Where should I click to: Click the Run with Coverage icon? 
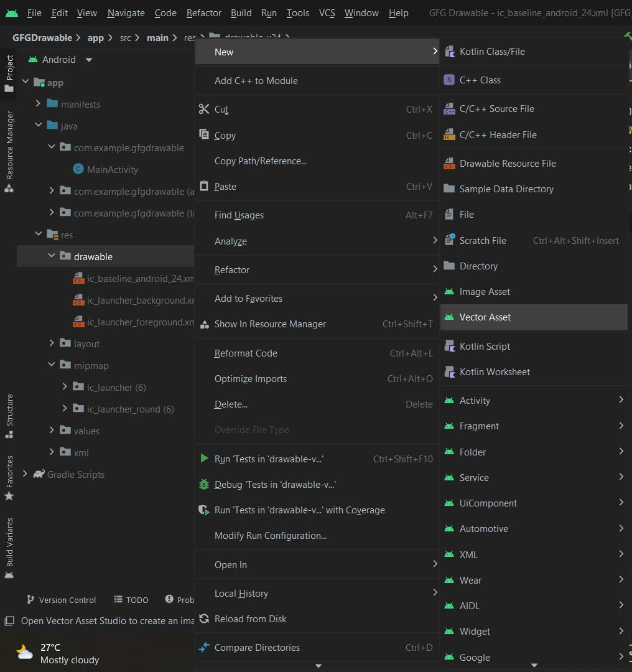tap(204, 510)
